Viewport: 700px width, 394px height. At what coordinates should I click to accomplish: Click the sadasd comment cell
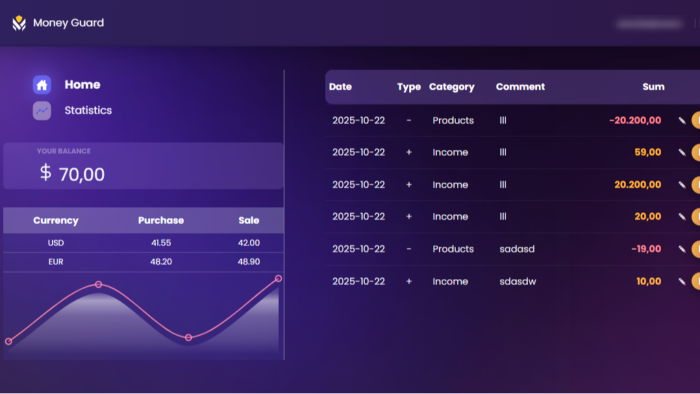517,249
